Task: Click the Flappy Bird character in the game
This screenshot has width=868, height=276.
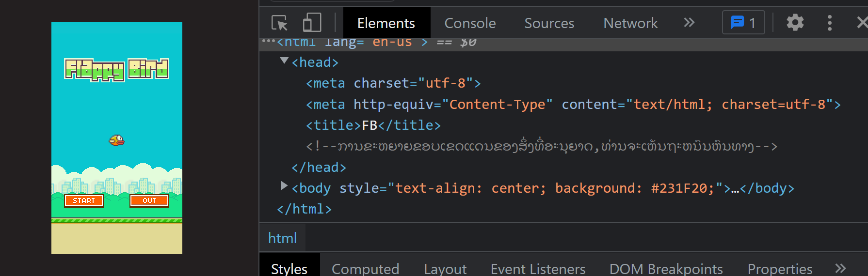Action: 116,140
